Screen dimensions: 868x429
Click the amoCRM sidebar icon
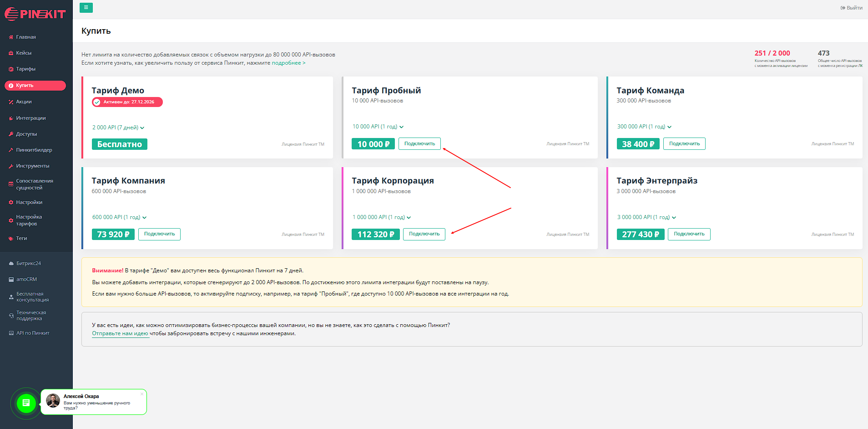pos(11,280)
